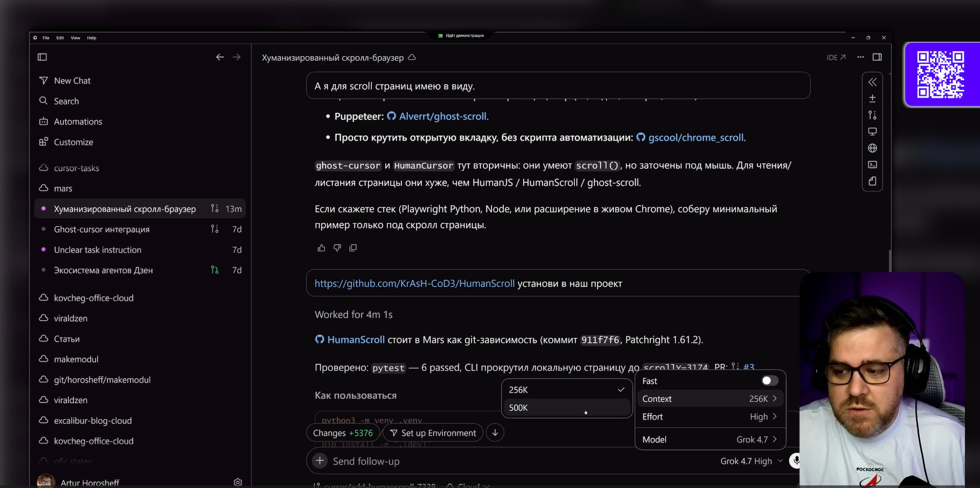Toggle the left sidebar panel icon
Viewport: 980px width, 488px height.
coord(42,57)
